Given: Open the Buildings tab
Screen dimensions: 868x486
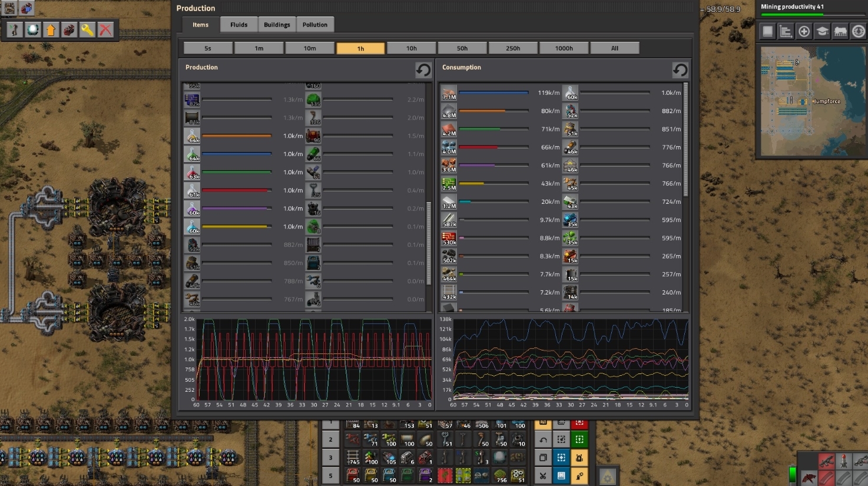Looking at the screenshot, I should [277, 25].
